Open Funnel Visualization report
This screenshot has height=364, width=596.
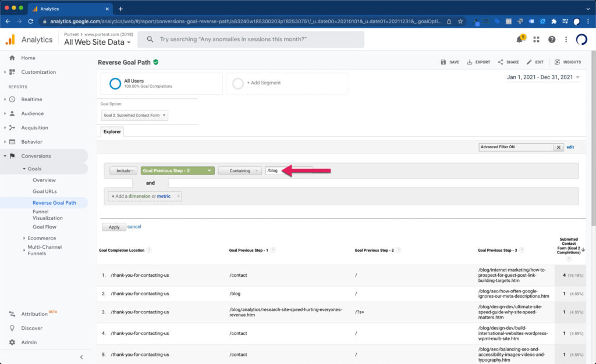48,215
